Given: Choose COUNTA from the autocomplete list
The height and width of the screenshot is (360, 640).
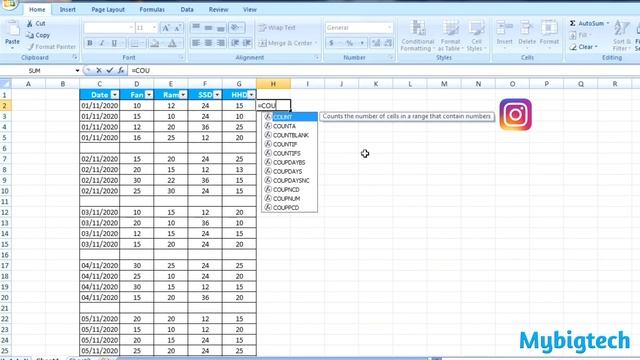Looking at the screenshot, I should click(x=290, y=126).
